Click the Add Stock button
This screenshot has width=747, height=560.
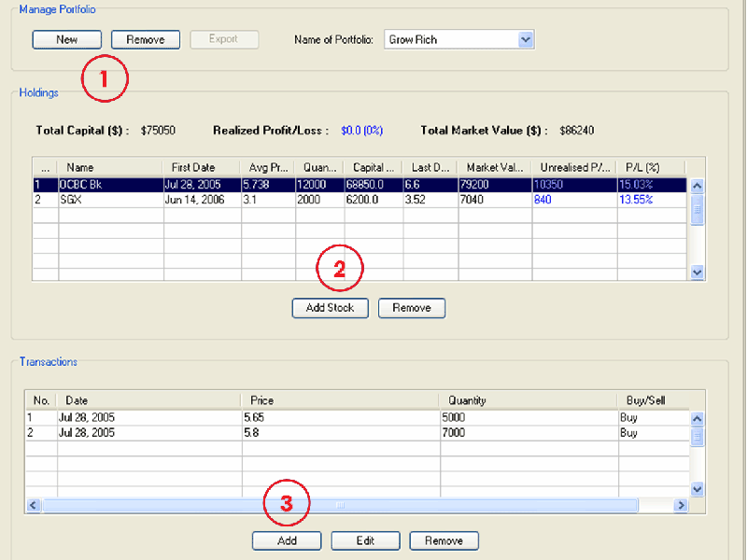tap(330, 308)
